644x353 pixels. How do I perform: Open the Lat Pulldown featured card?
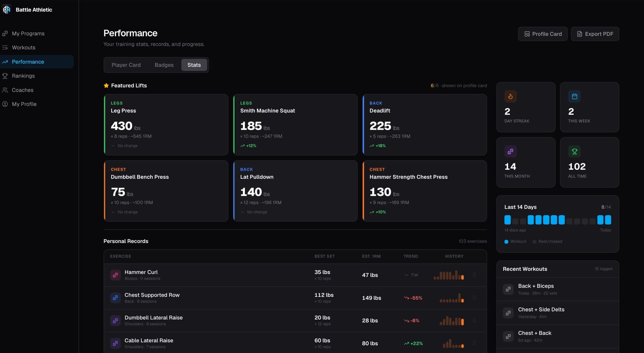[x=295, y=191]
